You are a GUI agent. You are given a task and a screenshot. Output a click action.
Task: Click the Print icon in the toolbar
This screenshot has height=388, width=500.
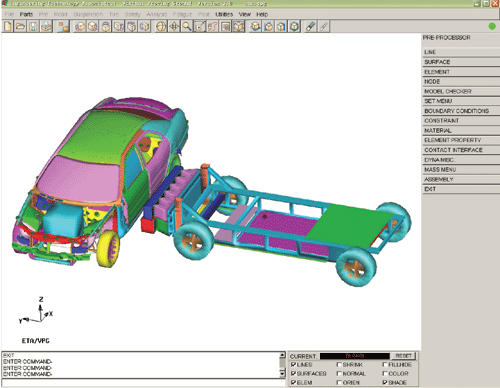click(x=46, y=26)
